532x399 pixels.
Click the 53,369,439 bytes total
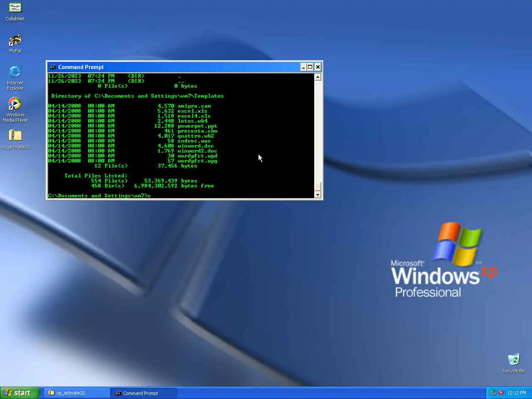click(171, 181)
